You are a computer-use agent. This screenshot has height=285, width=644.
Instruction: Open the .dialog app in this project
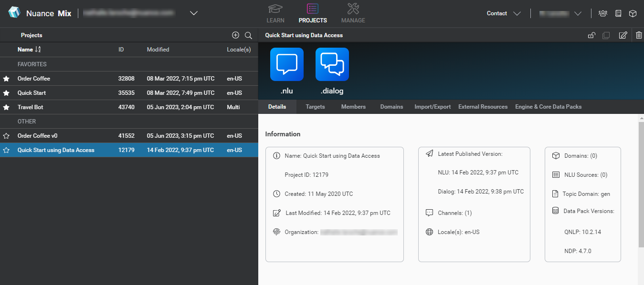(x=332, y=64)
